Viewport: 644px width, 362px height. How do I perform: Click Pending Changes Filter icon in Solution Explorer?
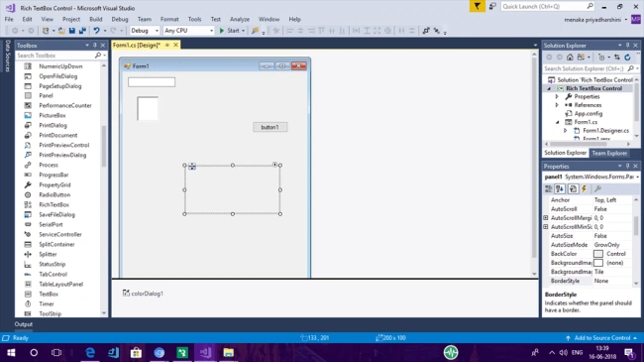coord(601,58)
